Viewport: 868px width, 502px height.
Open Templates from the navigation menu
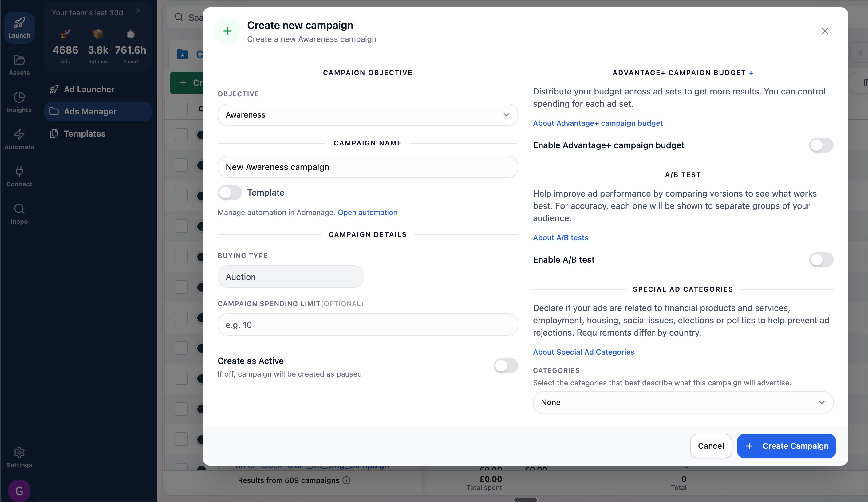85,134
